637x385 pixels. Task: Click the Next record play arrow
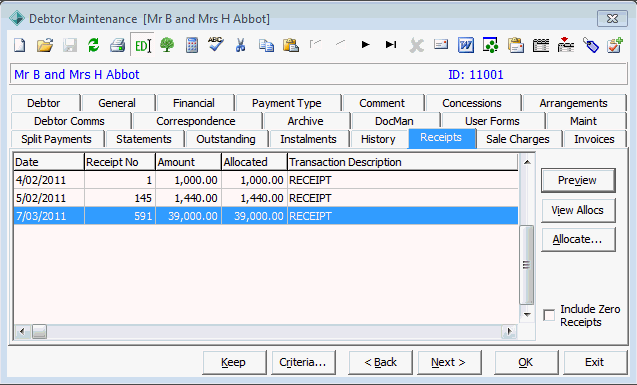click(366, 44)
